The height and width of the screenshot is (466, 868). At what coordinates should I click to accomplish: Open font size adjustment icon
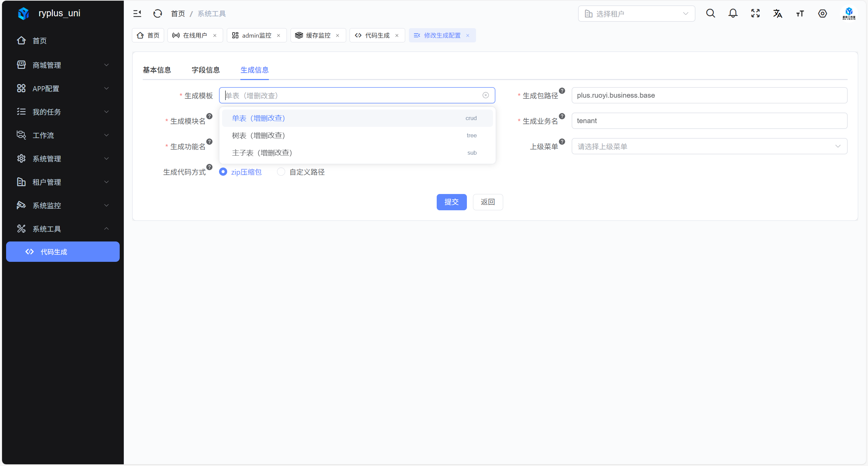(800, 14)
